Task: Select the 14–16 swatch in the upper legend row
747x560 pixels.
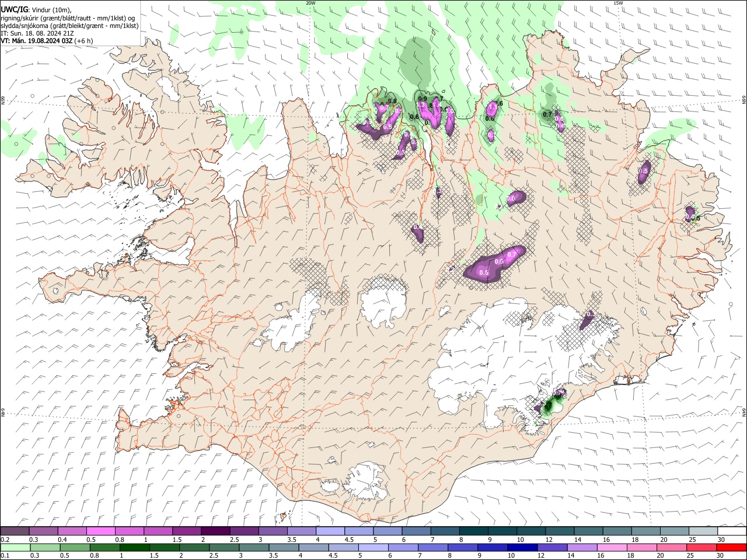Action: click(589, 531)
